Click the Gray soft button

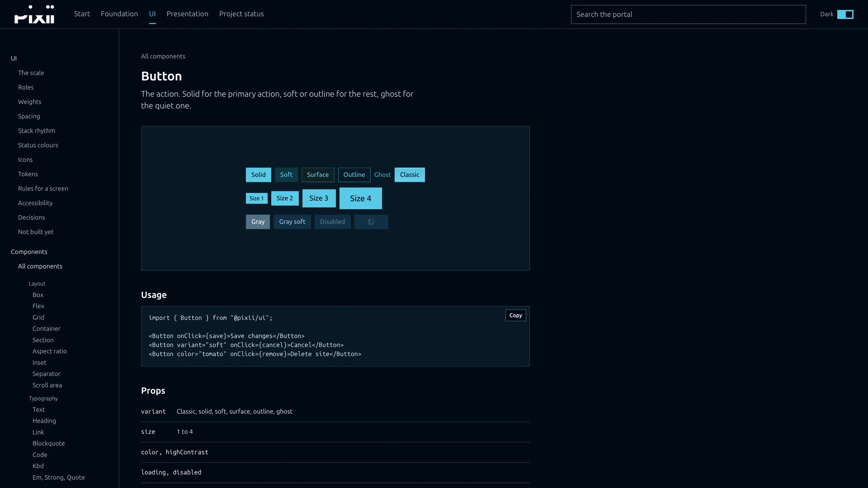coord(292,222)
